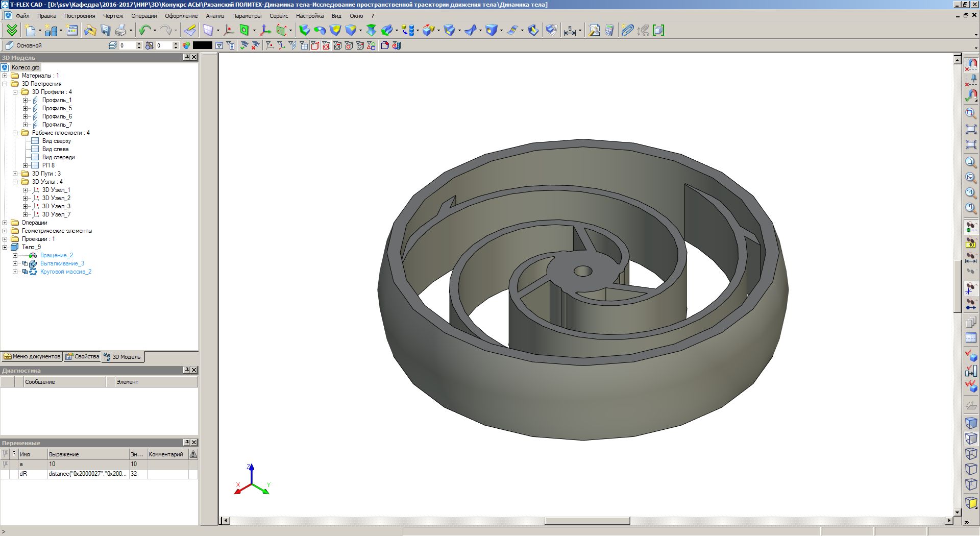
Task: Expand the Вращение_2 tree node
Action: point(15,255)
